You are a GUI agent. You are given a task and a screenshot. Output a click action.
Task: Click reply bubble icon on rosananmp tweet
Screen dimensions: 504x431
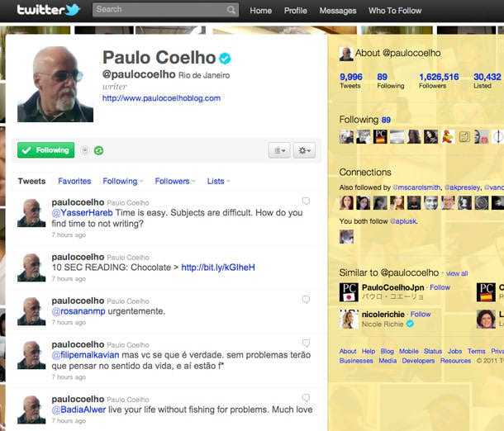point(306,300)
